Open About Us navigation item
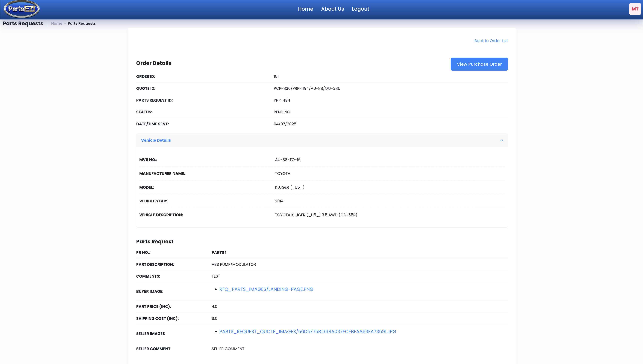Viewport: 643px width, 364px height. (332, 9)
